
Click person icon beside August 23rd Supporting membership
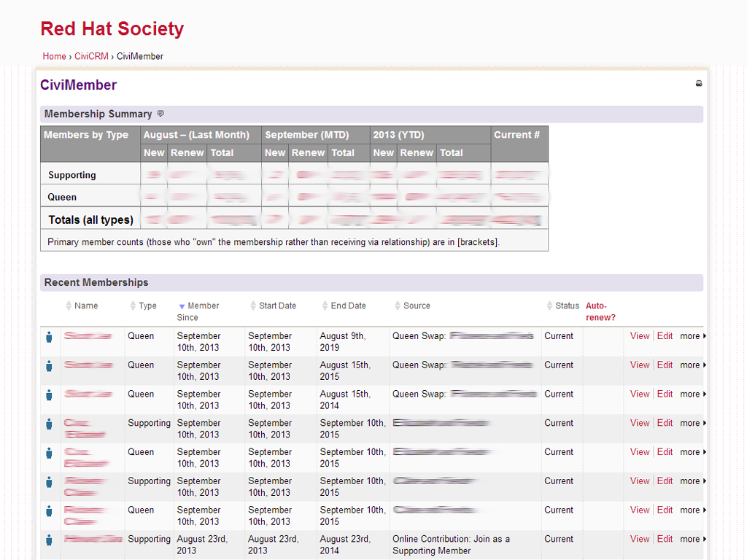click(49, 540)
